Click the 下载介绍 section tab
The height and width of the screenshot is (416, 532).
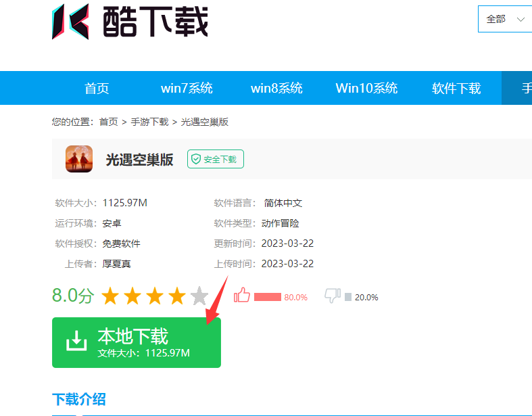click(78, 399)
